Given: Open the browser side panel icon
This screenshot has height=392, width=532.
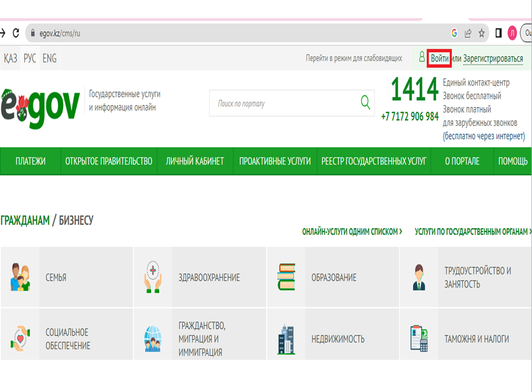Looking at the screenshot, I should (498, 33).
